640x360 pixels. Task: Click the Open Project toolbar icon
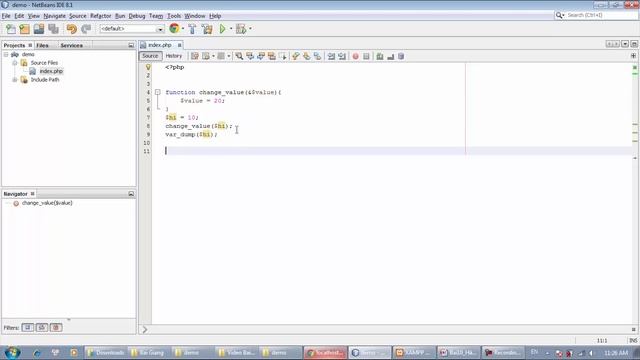pos(39,29)
